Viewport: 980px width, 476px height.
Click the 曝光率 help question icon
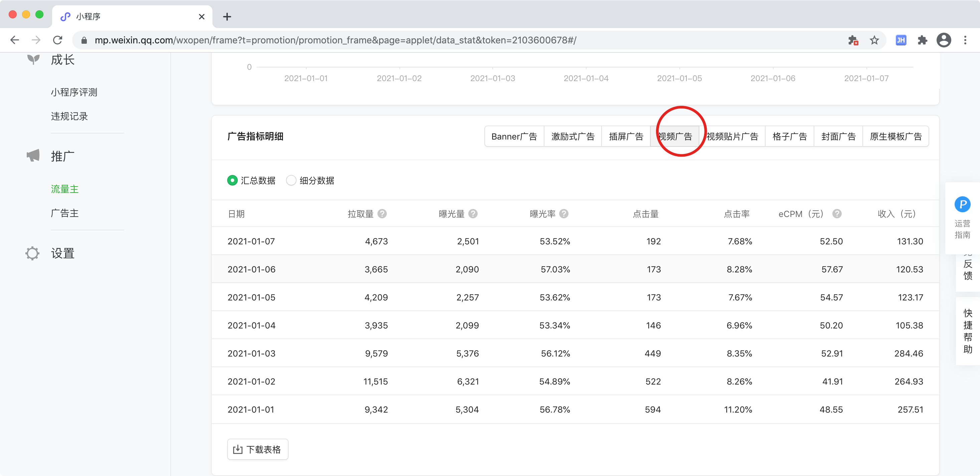pyautogui.click(x=564, y=214)
